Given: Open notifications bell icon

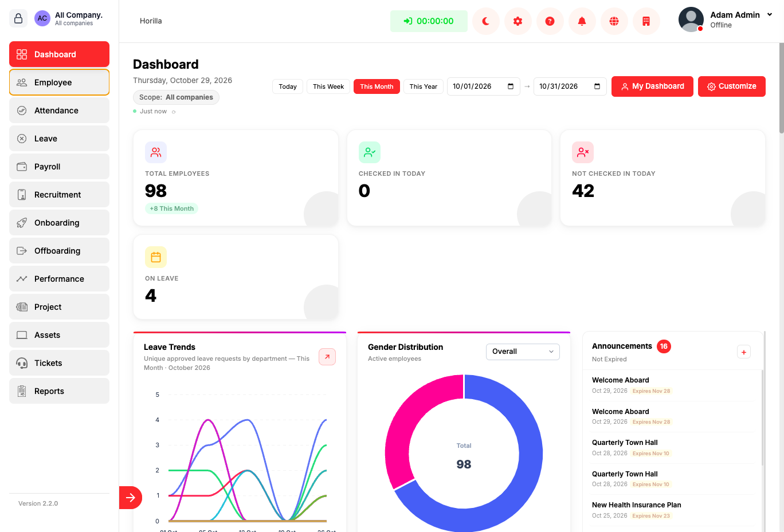Looking at the screenshot, I should coord(582,21).
